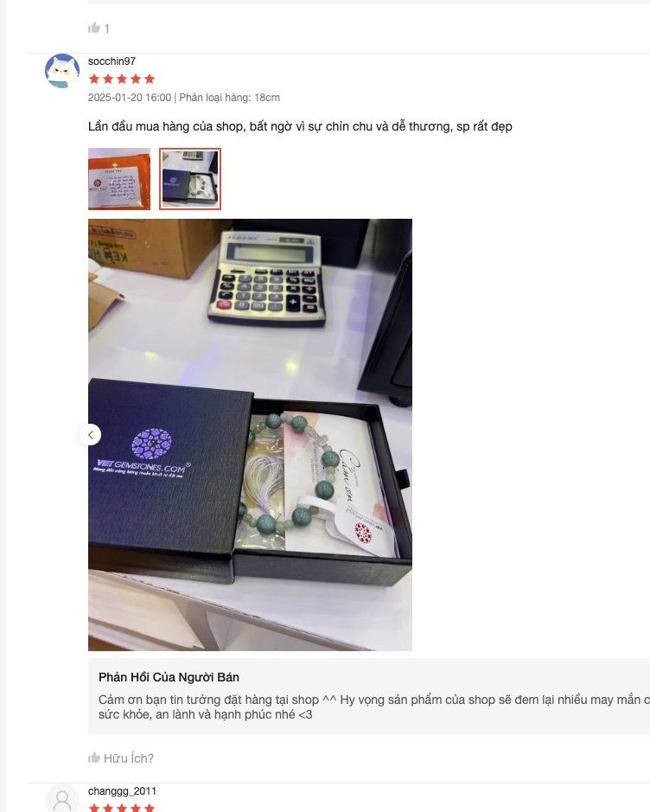This screenshot has width=650, height=812.
Task: Click the like count number 1
Action: pos(106,29)
